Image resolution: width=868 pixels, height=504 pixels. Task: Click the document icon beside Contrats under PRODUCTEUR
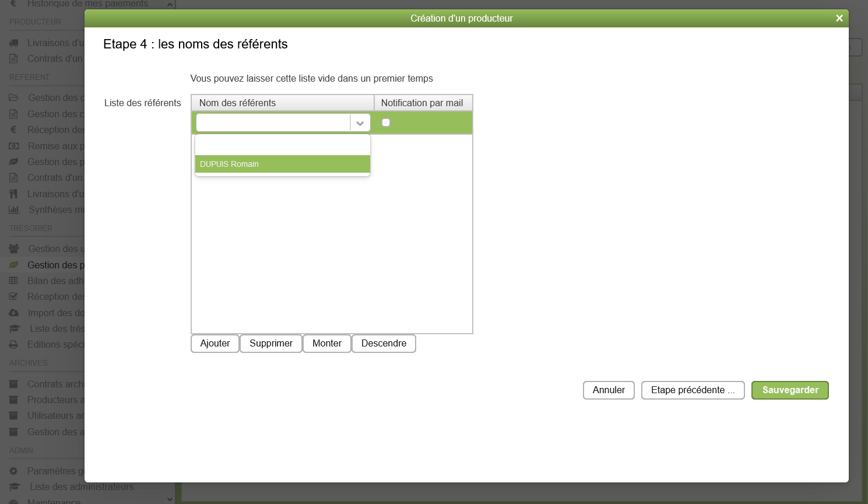[x=14, y=58]
